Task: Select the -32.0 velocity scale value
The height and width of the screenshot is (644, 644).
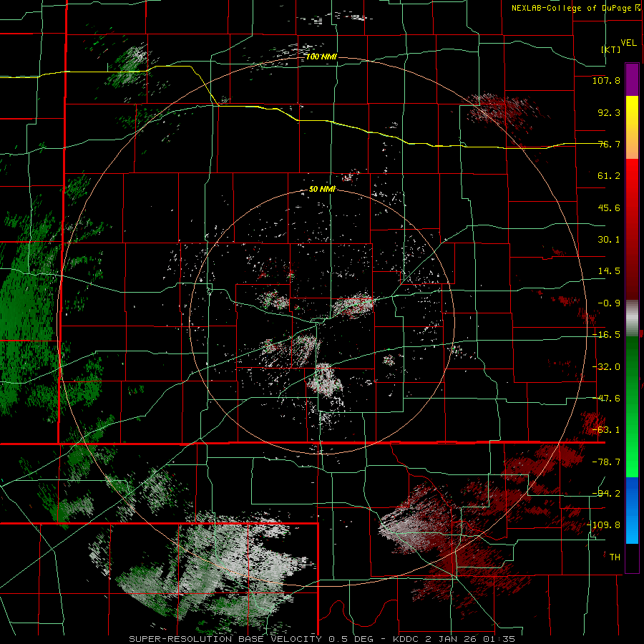Action: click(606, 367)
